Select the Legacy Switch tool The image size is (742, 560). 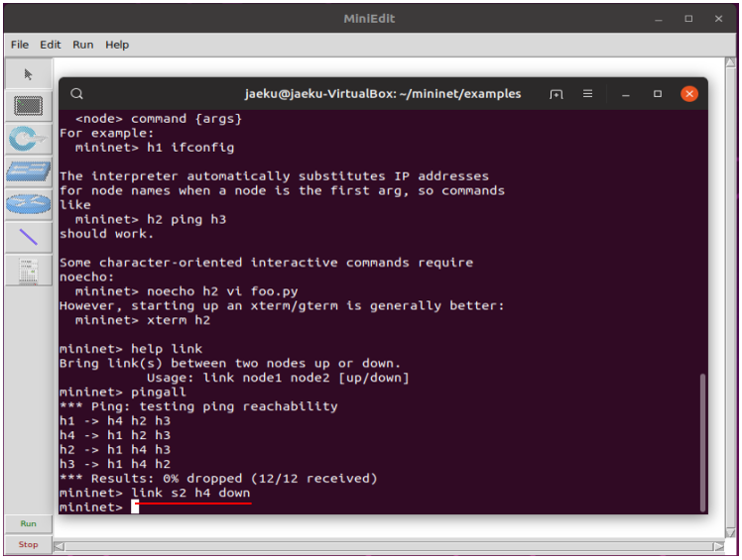point(29,171)
